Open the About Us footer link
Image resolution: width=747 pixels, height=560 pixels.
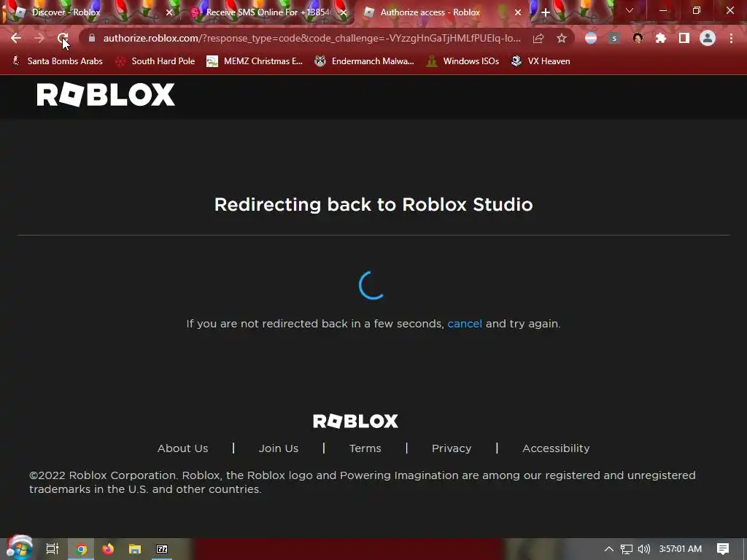click(x=182, y=448)
